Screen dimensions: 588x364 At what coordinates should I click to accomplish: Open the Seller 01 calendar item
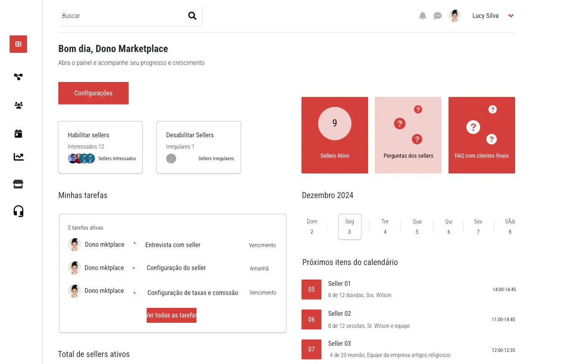pos(409,290)
